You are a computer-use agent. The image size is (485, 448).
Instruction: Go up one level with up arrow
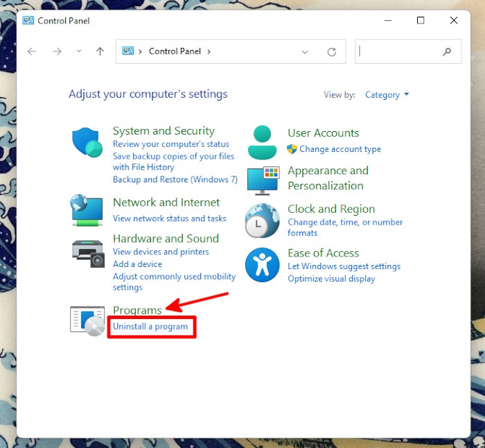[x=100, y=51]
